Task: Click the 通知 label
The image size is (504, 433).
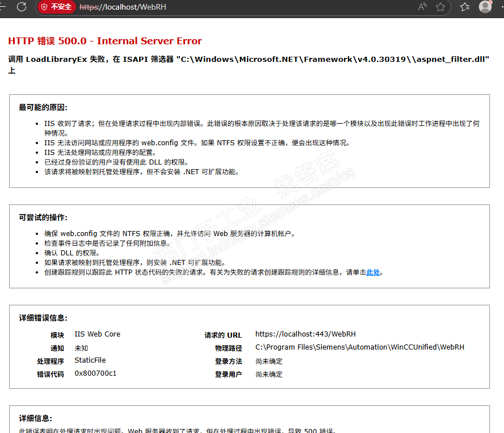Action: tap(57, 348)
